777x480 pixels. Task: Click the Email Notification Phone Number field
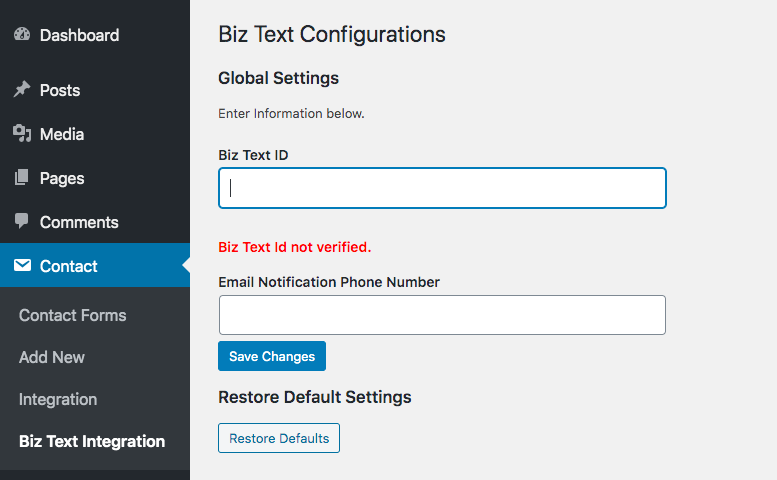point(443,315)
